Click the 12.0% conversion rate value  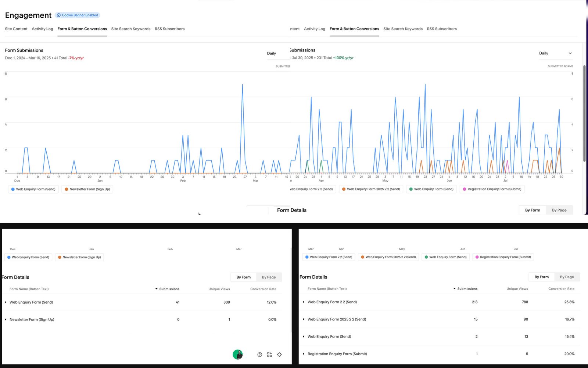pyautogui.click(x=272, y=302)
